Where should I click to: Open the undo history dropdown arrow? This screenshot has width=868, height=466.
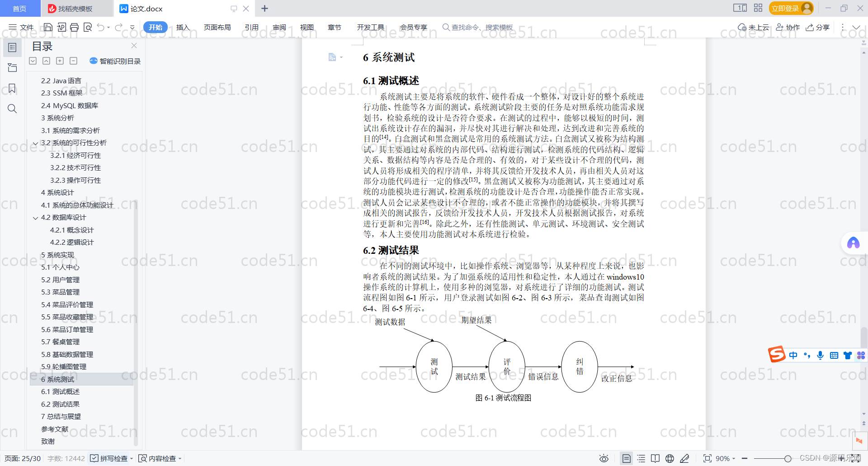108,28
